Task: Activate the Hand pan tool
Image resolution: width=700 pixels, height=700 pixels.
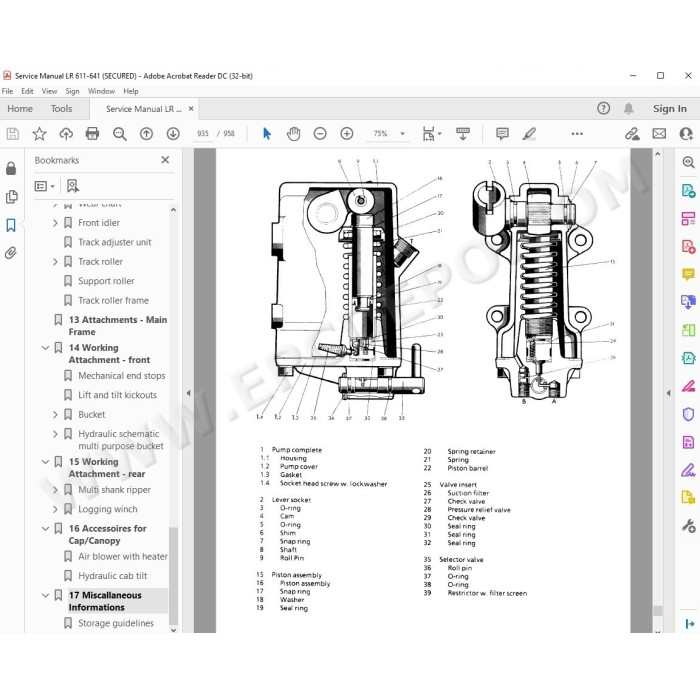Action: pos(293,133)
